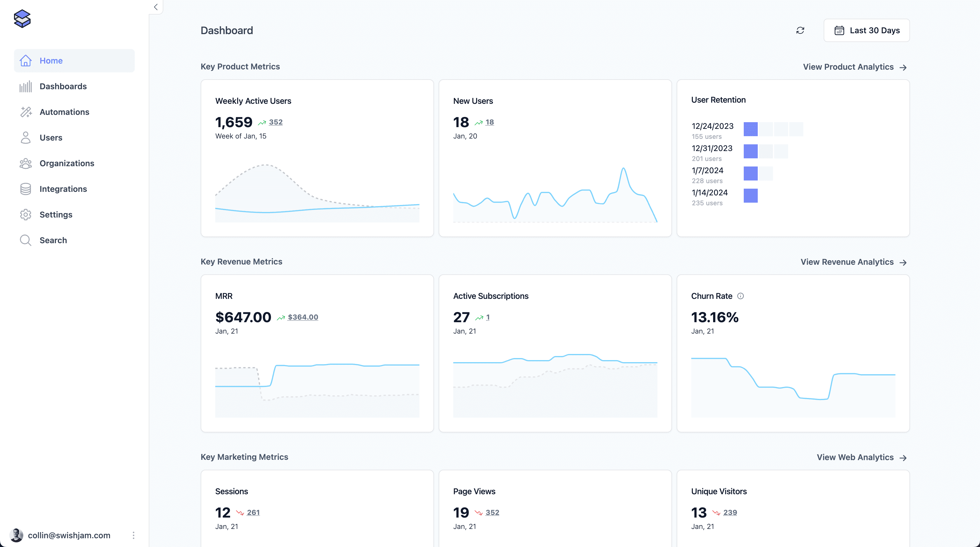This screenshot has width=980, height=547.
Task: Click the Settings gear icon
Action: (x=25, y=215)
